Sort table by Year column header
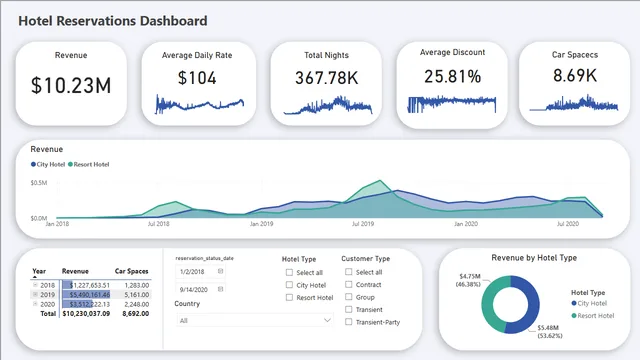 click(x=39, y=271)
